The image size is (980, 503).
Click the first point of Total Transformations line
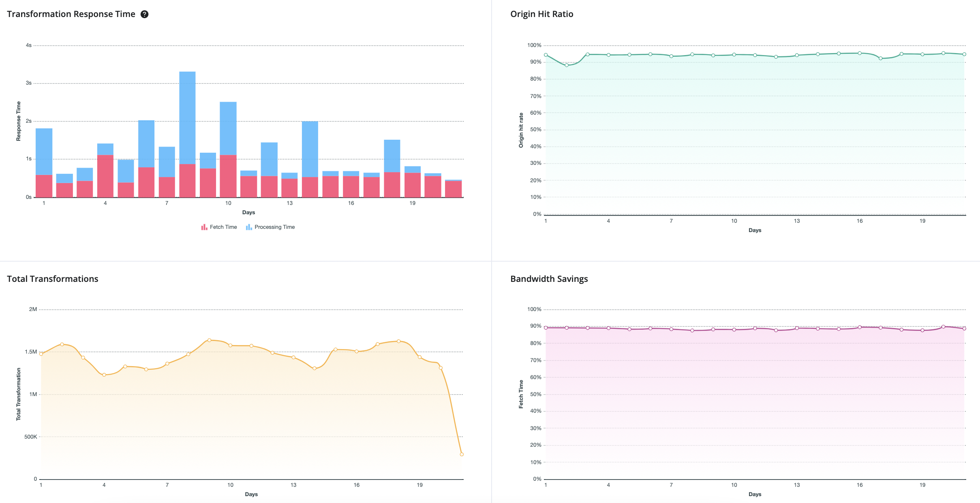coord(41,354)
